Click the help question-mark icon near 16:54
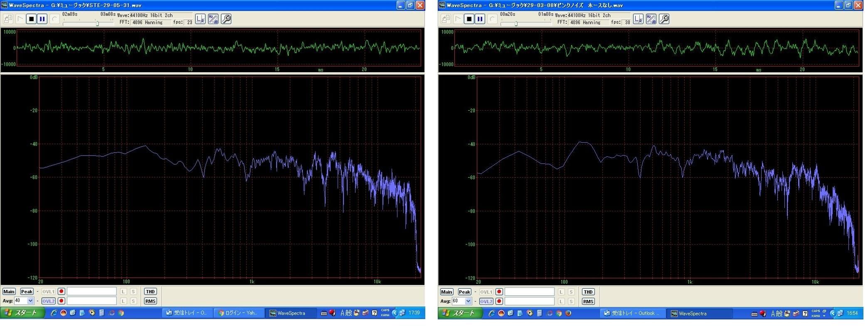 click(805, 314)
